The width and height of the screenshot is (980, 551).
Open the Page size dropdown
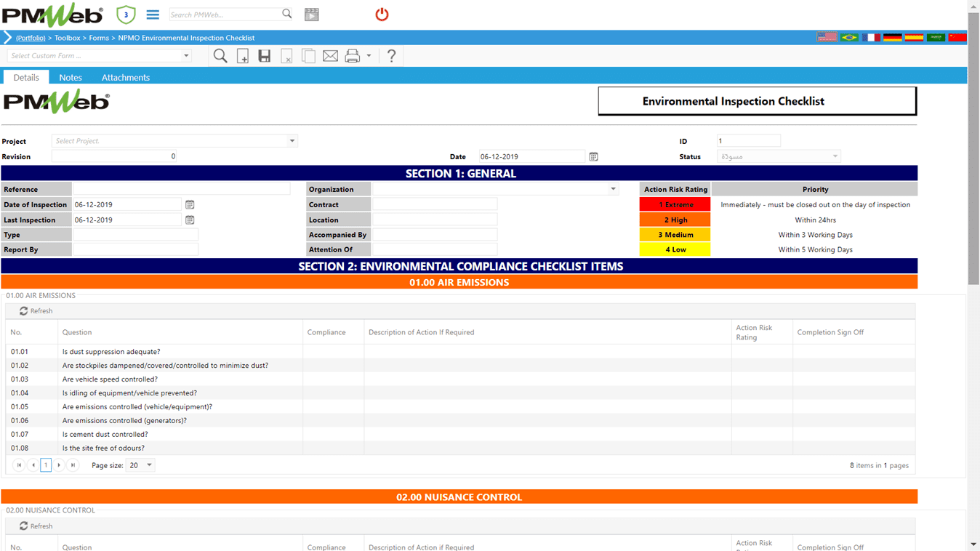click(x=140, y=465)
